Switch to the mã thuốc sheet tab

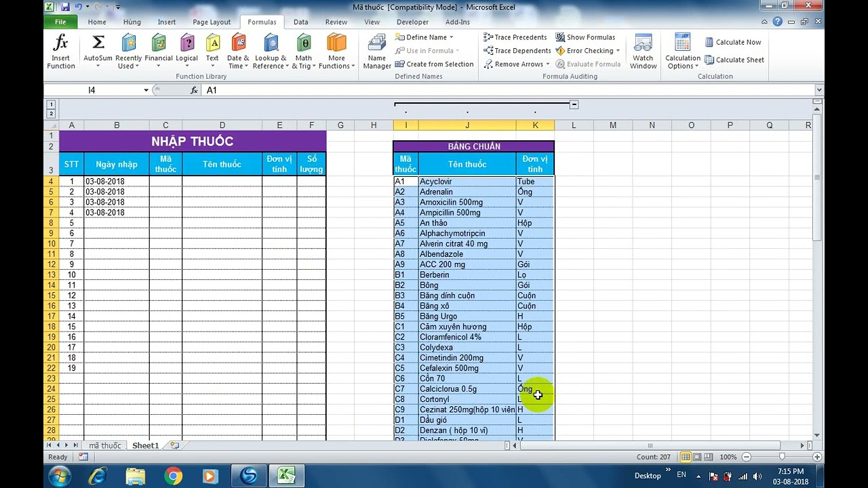click(105, 445)
